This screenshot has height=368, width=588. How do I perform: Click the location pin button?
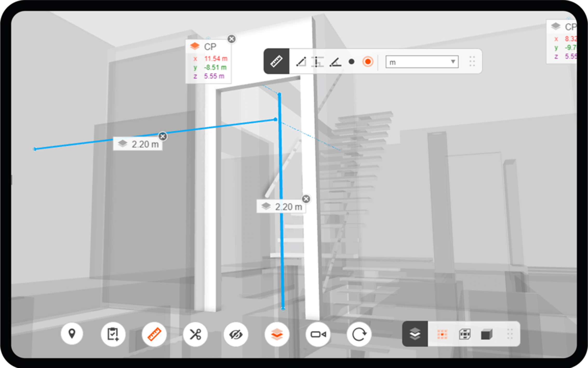pos(72,334)
